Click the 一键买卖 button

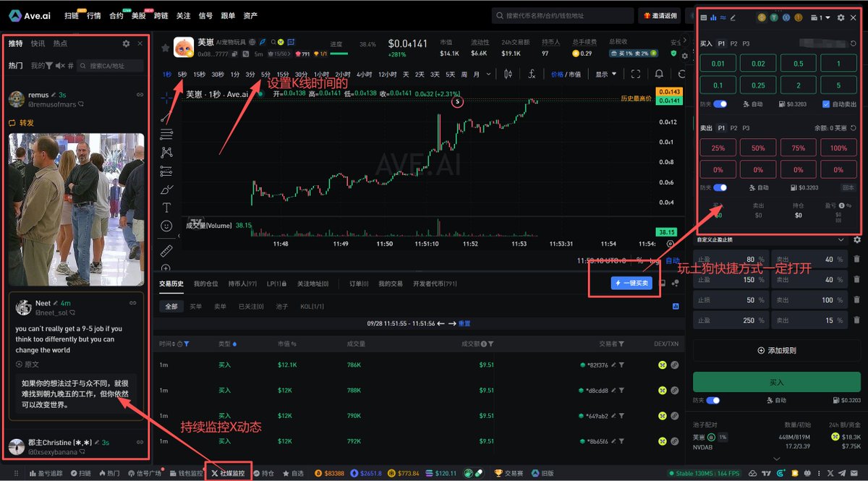(x=631, y=284)
